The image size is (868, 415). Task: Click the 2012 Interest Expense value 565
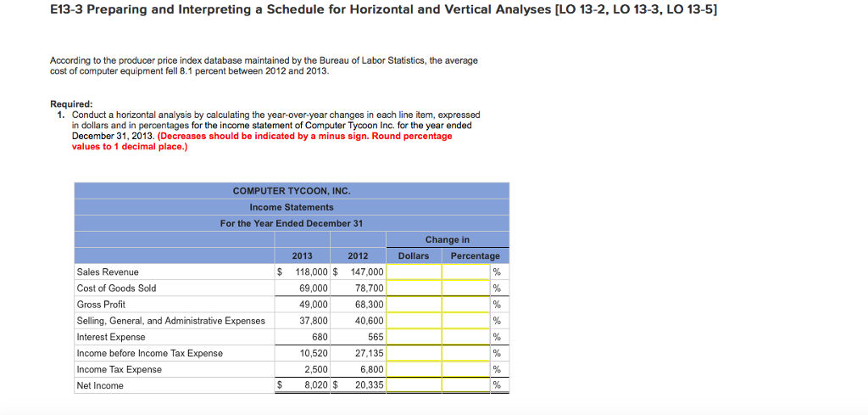tap(376, 337)
